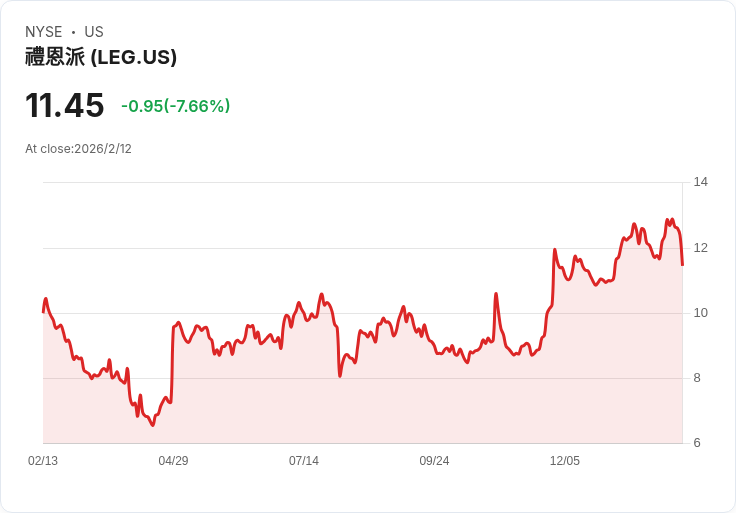Click the chart line's starting point at left
This screenshot has height=513, width=736.
point(43,311)
